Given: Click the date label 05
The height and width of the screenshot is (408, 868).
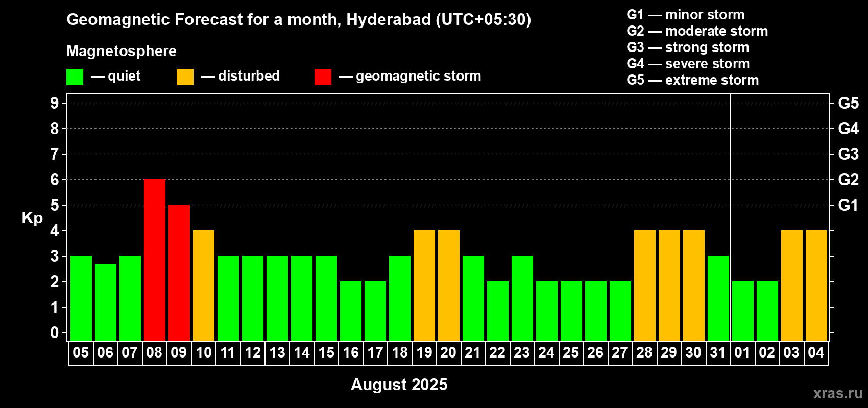Looking at the screenshot, I should click(81, 352).
